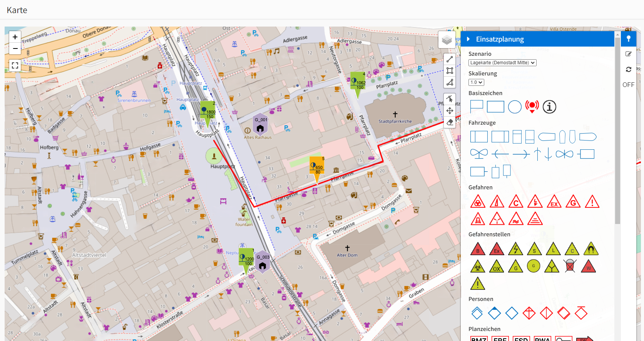Zoom out of the map
The image size is (644, 341).
15,48
